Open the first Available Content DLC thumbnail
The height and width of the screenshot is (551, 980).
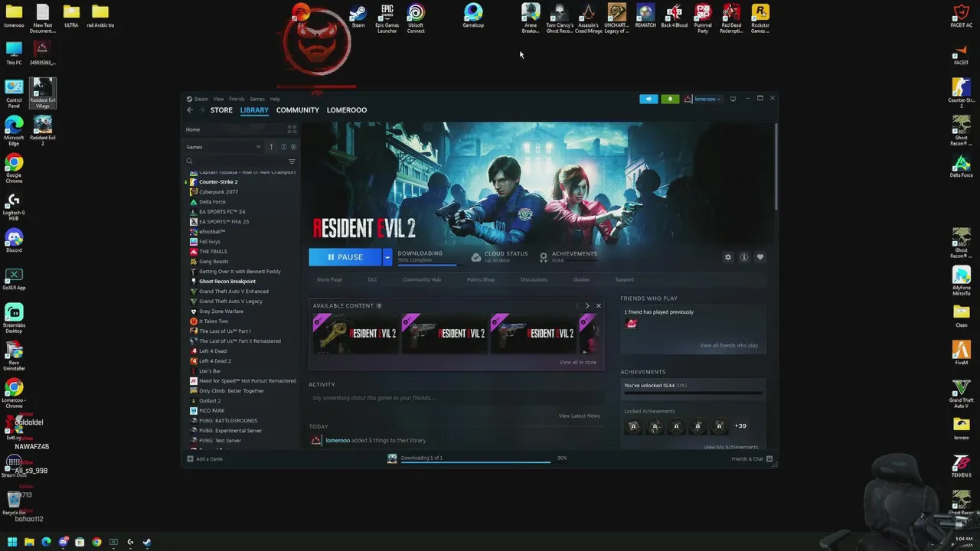(355, 333)
